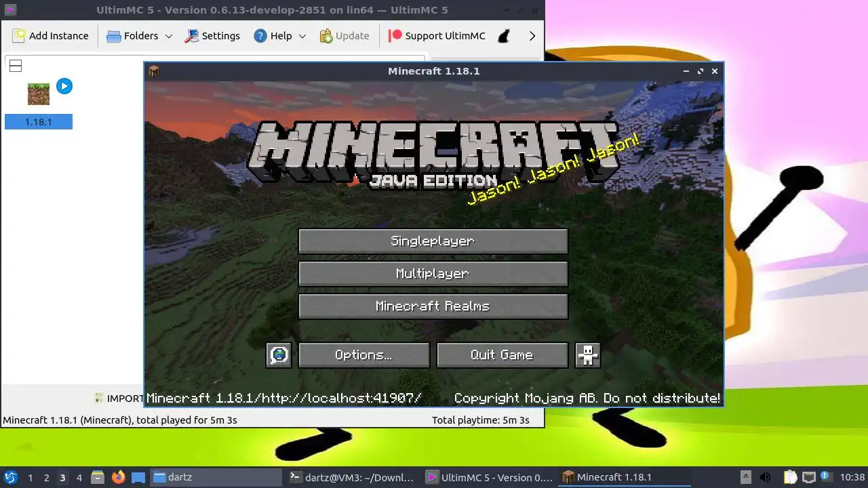
Task: Open the Multiplayer menu in Minecraft
Action: [433, 274]
